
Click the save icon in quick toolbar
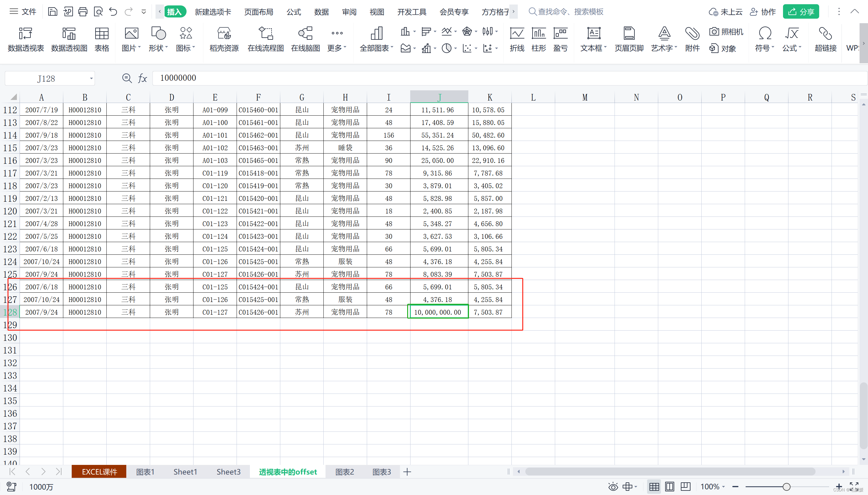point(52,12)
